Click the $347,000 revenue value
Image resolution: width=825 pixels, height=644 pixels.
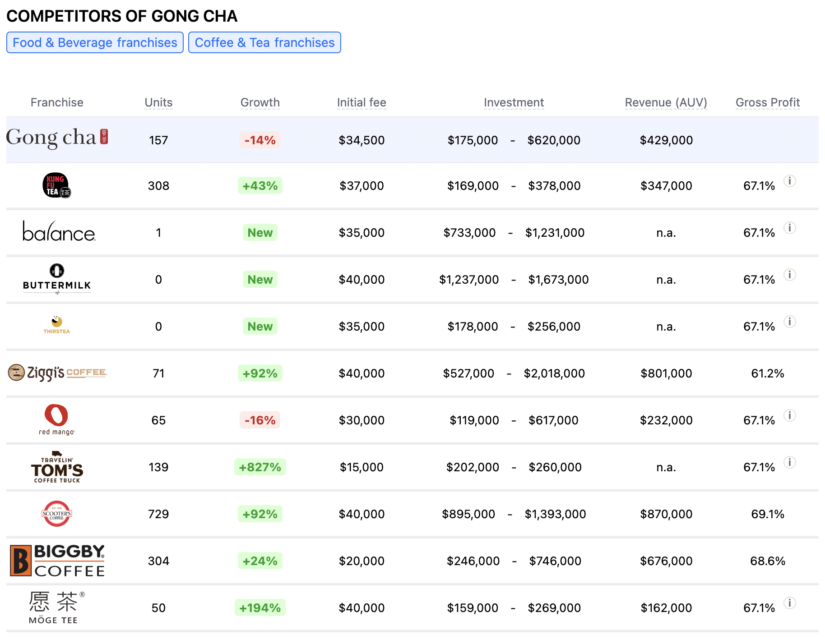point(666,186)
